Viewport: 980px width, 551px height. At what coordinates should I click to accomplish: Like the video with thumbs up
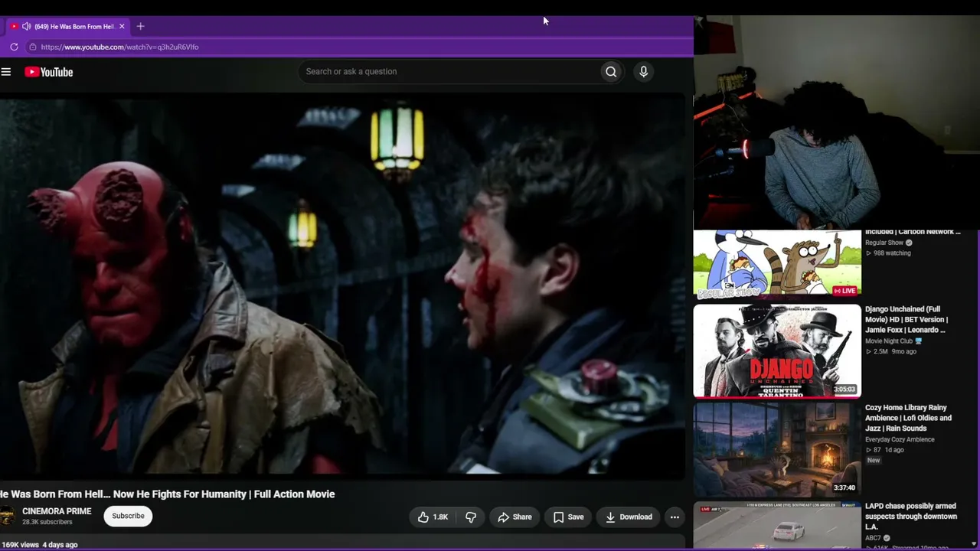tap(433, 517)
